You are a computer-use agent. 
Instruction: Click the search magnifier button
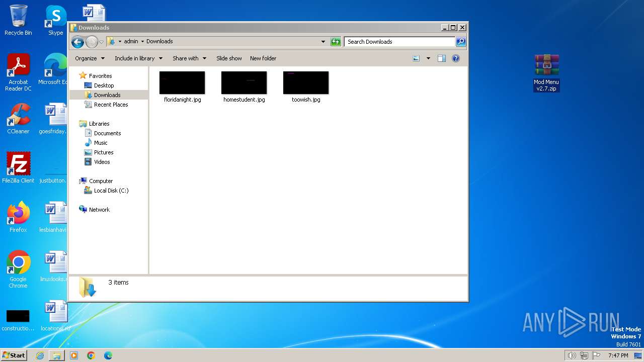click(460, 42)
